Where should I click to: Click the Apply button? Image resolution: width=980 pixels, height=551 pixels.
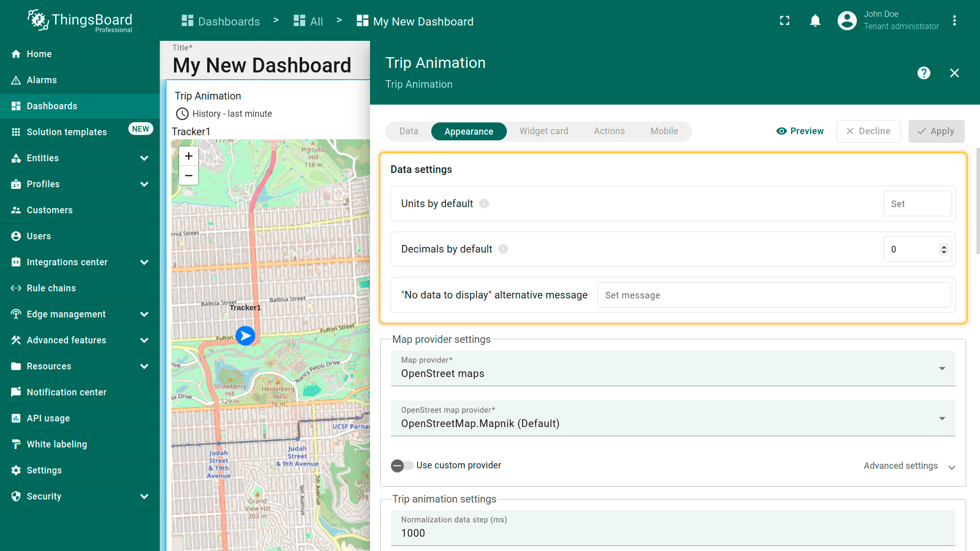coord(936,131)
